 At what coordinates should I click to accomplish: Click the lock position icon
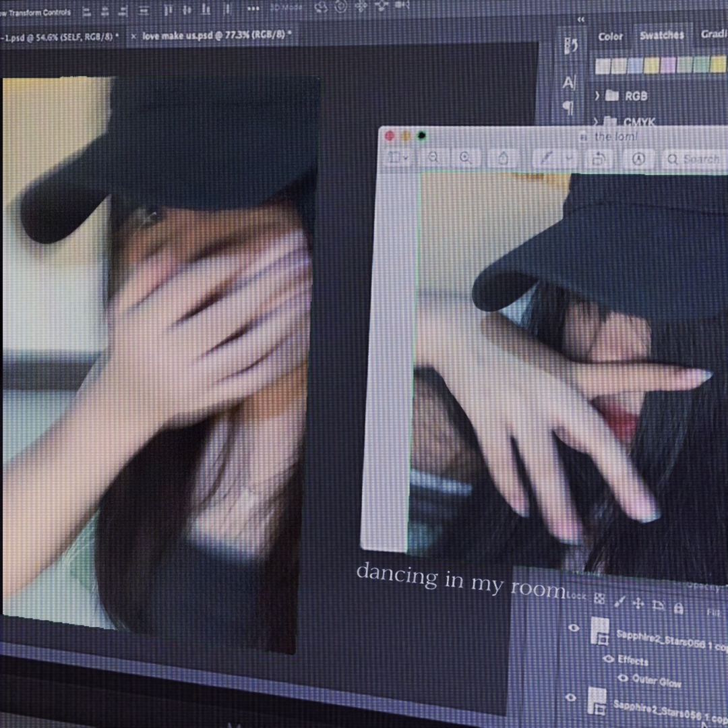[x=638, y=604]
